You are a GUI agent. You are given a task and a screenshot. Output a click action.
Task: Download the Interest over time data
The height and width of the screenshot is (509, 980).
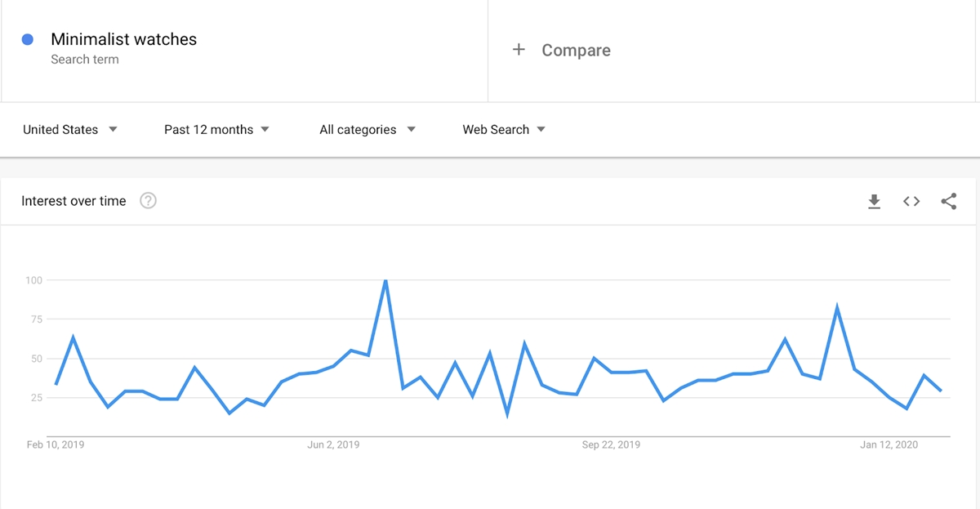pyautogui.click(x=874, y=201)
